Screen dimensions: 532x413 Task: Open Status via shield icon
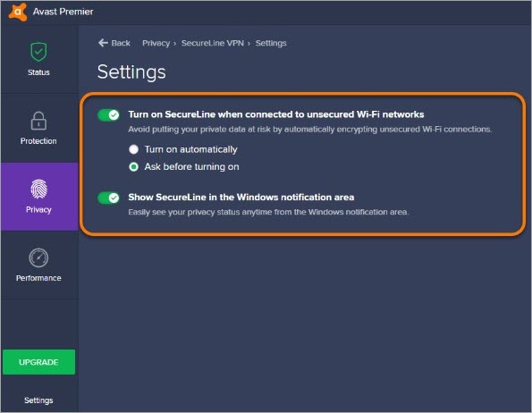point(38,52)
